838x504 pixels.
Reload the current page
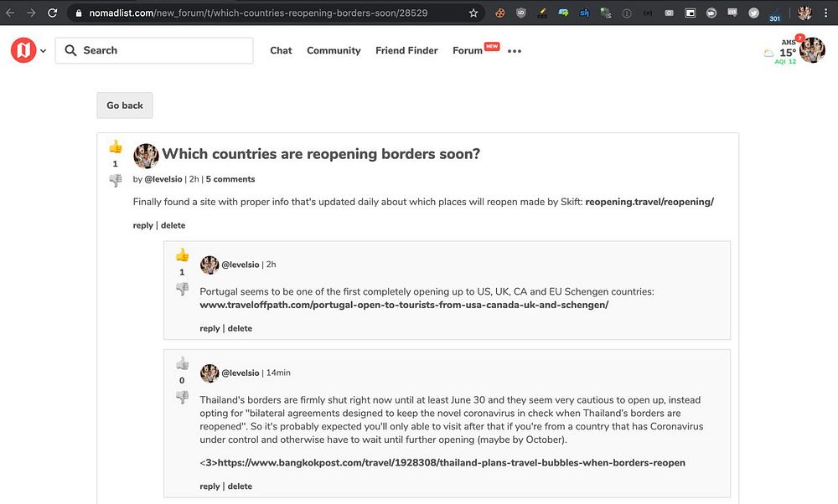tap(52, 13)
